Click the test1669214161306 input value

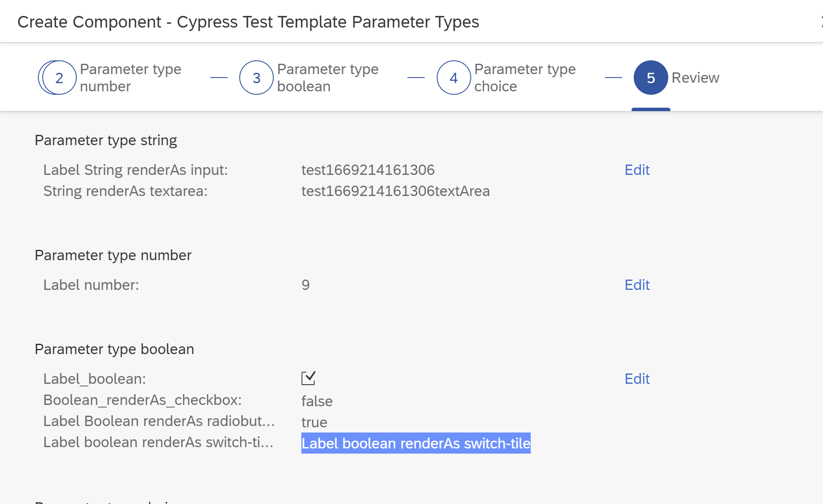point(368,170)
